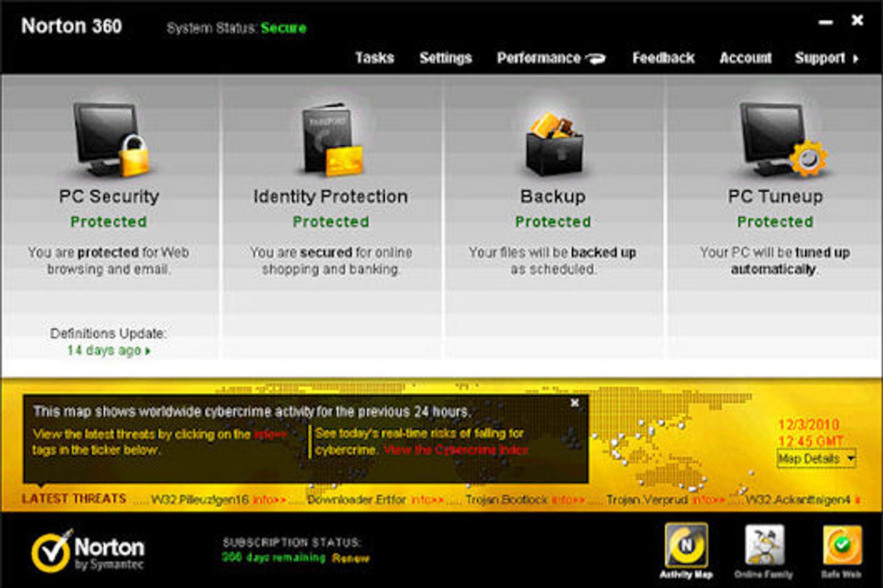Open the Safe Web icon
The height and width of the screenshot is (588, 883).
click(x=842, y=545)
